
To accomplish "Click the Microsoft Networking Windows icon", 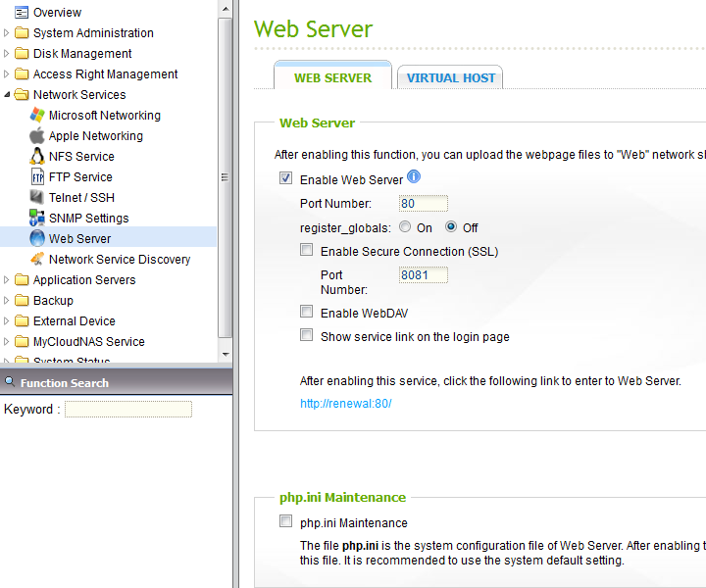I will point(37,116).
